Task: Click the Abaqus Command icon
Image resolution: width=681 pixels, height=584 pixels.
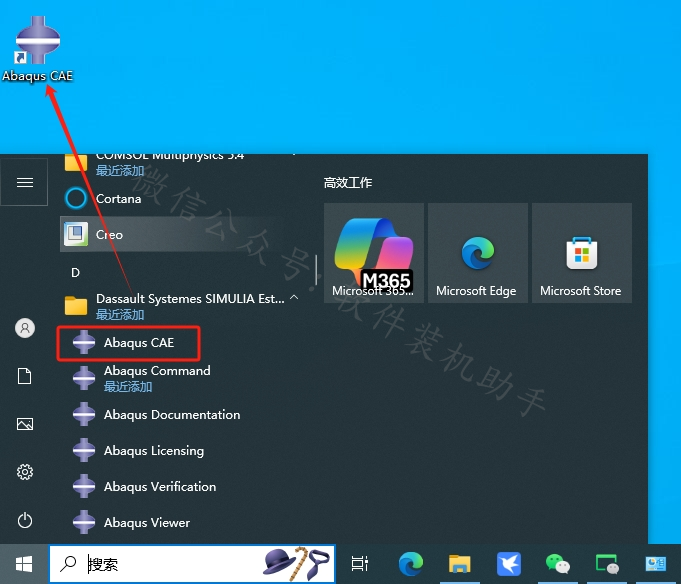Action: pyautogui.click(x=84, y=378)
